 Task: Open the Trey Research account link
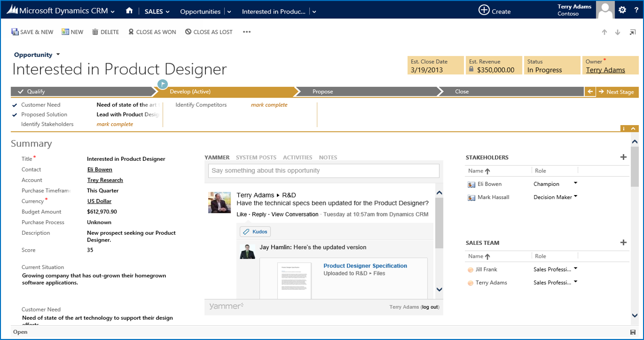coord(105,180)
